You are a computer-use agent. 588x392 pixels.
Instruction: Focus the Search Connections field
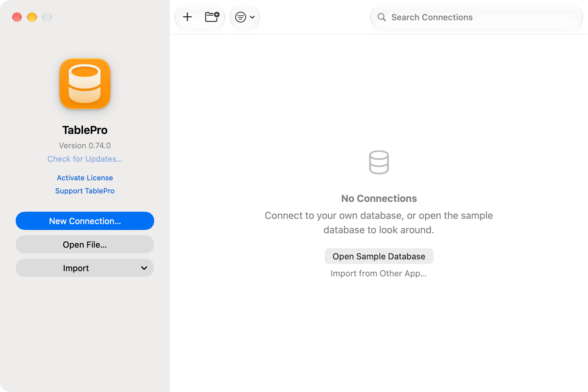point(476,17)
